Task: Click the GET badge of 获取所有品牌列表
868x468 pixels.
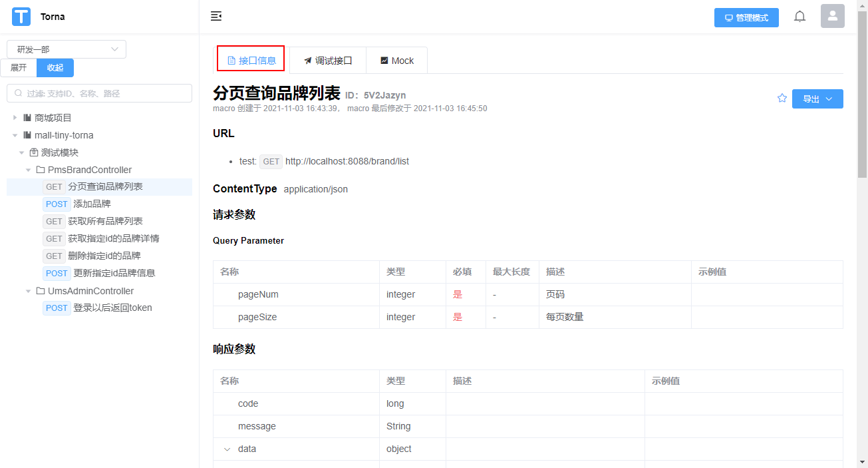Action: click(54, 222)
